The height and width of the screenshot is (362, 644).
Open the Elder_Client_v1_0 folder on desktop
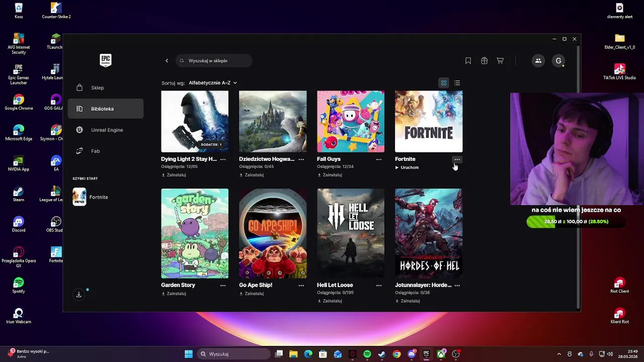pyautogui.click(x=619, y=41)
